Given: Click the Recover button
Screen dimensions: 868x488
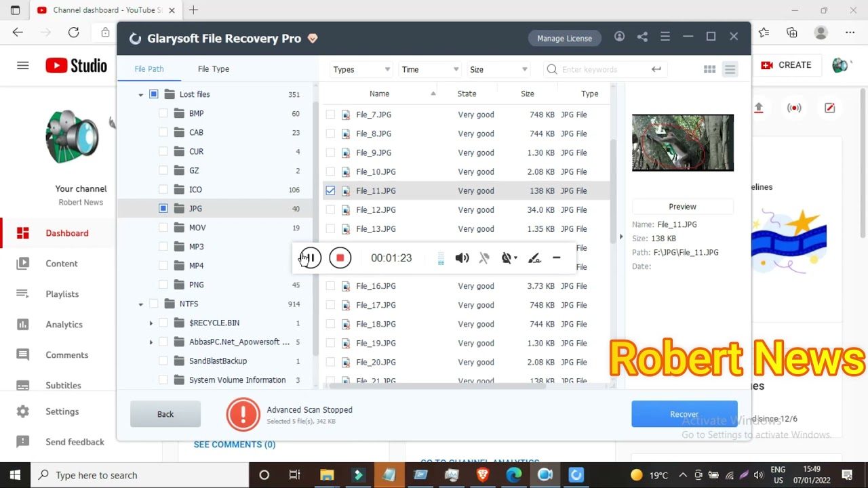Looking at the screenshot, I should click(684, 414).
